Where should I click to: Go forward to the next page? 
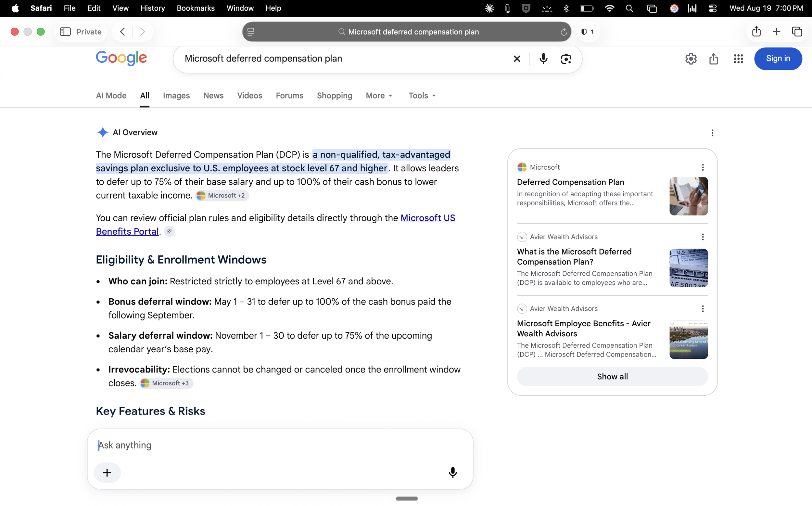click(143, 32)
